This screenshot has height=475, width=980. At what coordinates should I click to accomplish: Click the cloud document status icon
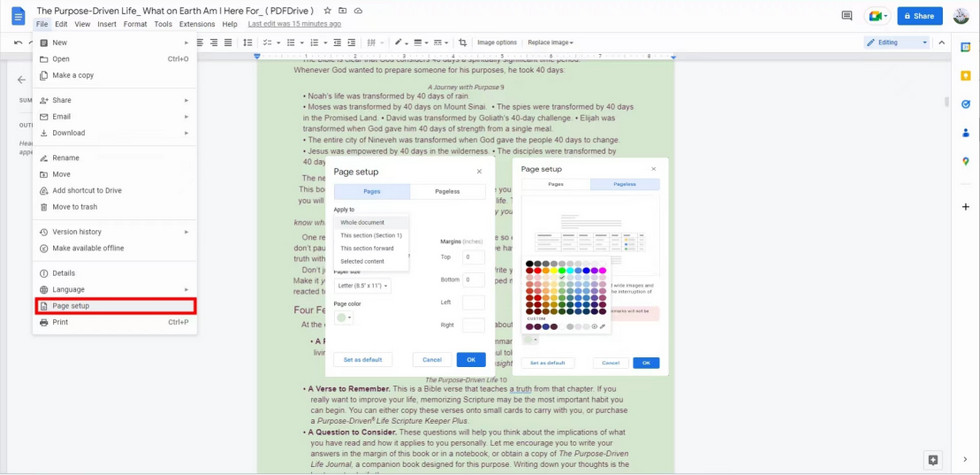pos(358,11)
